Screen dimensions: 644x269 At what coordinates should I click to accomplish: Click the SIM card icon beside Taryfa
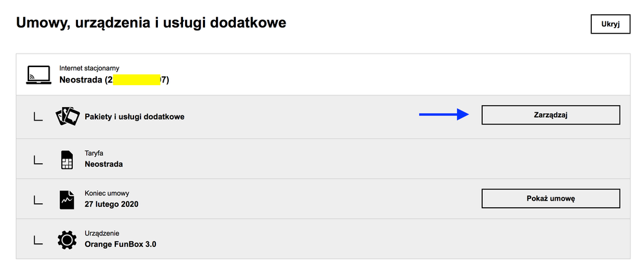pos(67,159)
